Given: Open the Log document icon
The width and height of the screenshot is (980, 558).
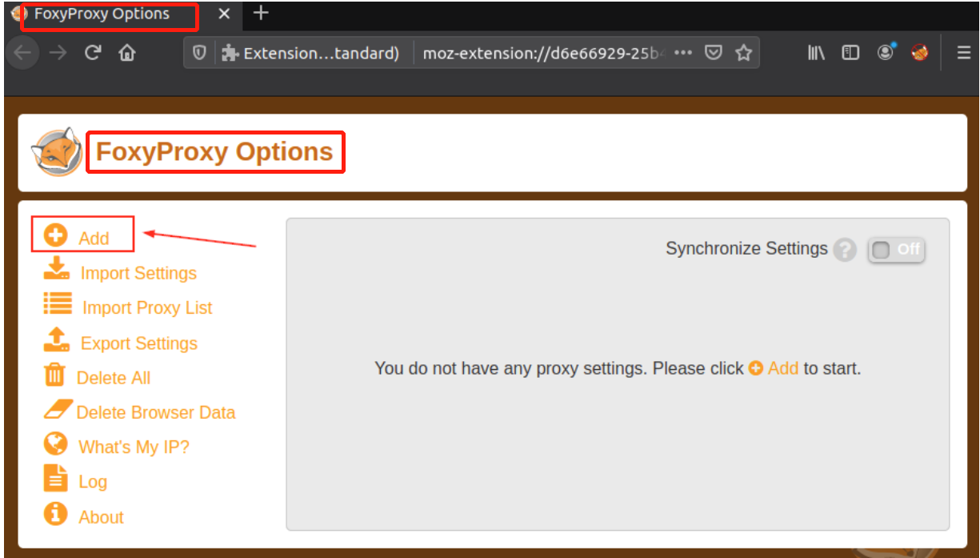Looking at the screenshot, I should 55,479.
